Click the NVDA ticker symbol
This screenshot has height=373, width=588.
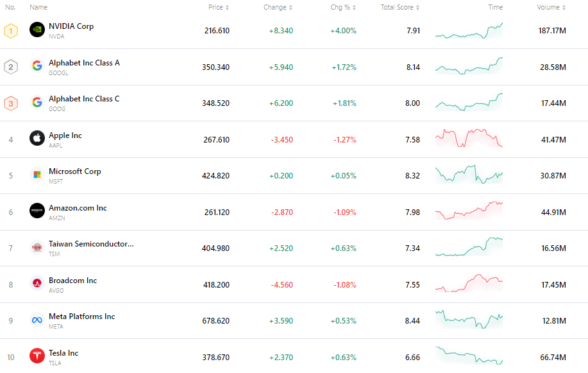56,37
